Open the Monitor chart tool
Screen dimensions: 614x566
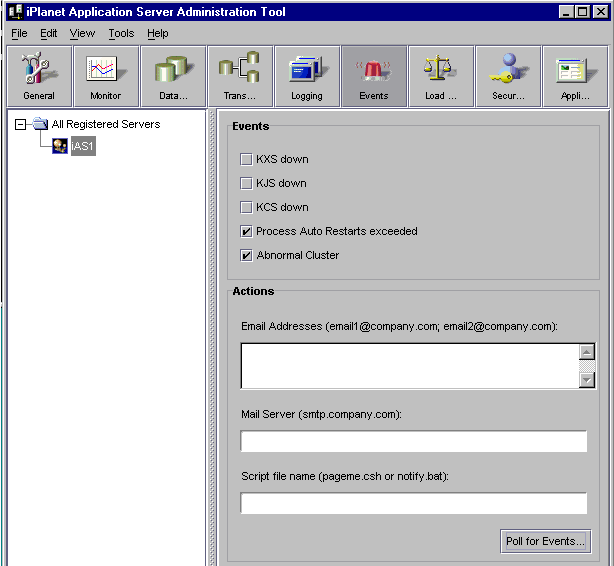(x=106, y=76)
